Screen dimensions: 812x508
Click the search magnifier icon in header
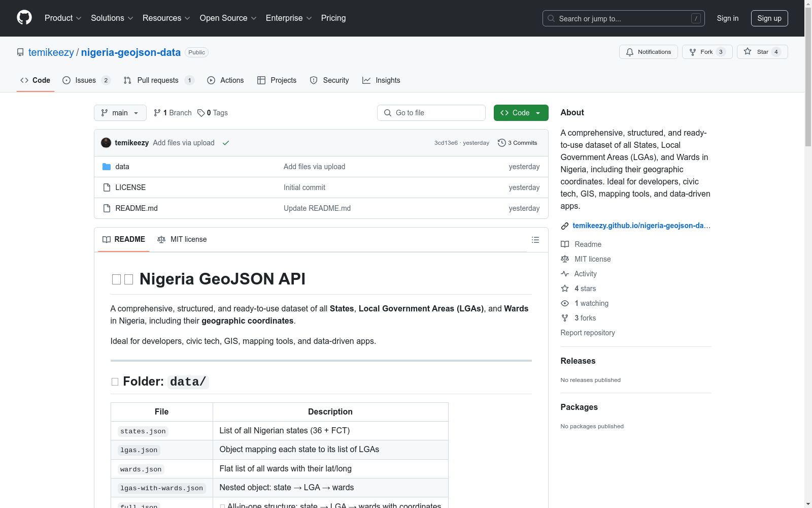[x=551, y=18]
